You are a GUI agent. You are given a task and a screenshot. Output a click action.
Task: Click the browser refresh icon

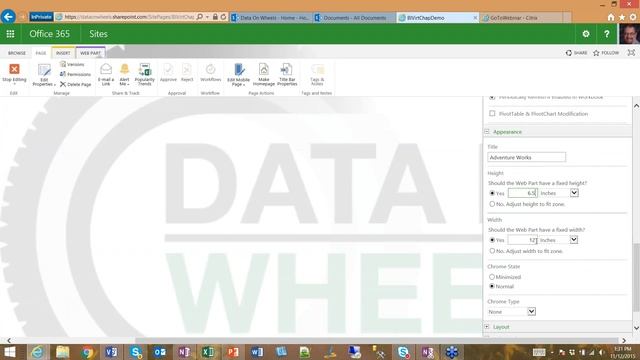pos(223,17)
